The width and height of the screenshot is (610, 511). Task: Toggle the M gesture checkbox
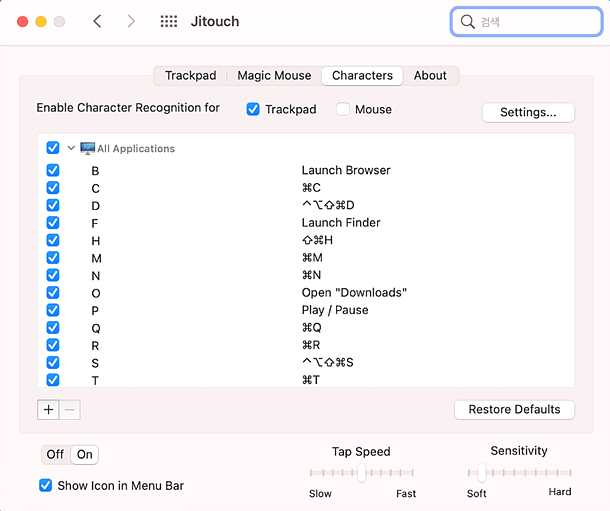53,258
